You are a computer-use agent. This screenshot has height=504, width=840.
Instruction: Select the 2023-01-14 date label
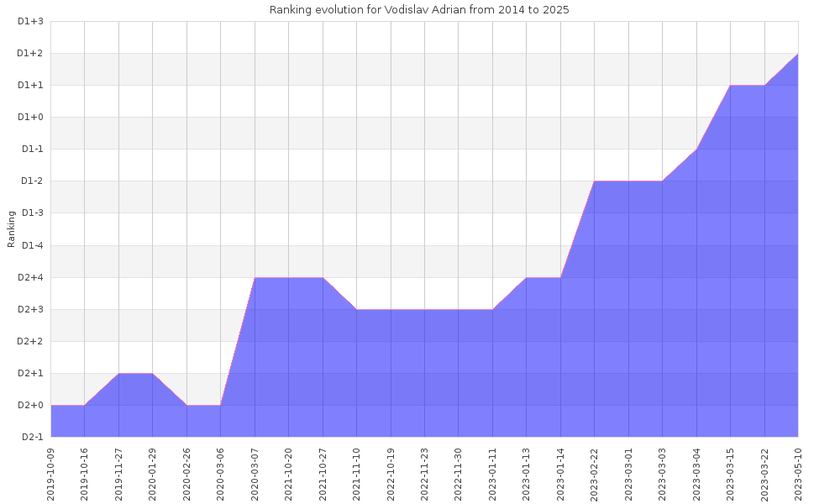(x=560, y=473)
